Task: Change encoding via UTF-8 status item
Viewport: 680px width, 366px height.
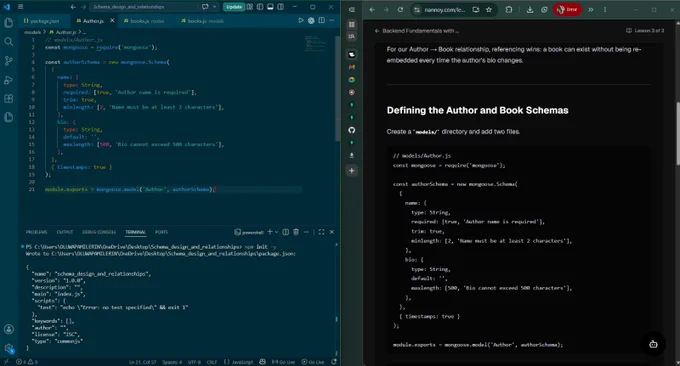Action: point(194,362)
